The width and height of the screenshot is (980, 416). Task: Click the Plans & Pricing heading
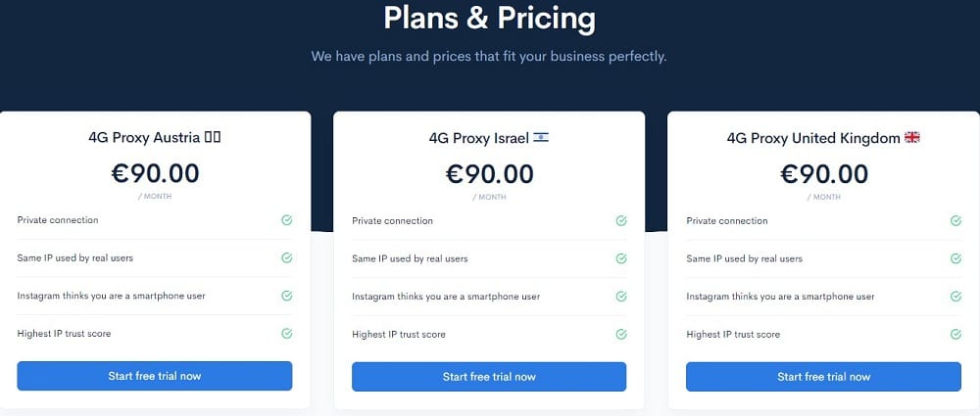coord(489,19)
